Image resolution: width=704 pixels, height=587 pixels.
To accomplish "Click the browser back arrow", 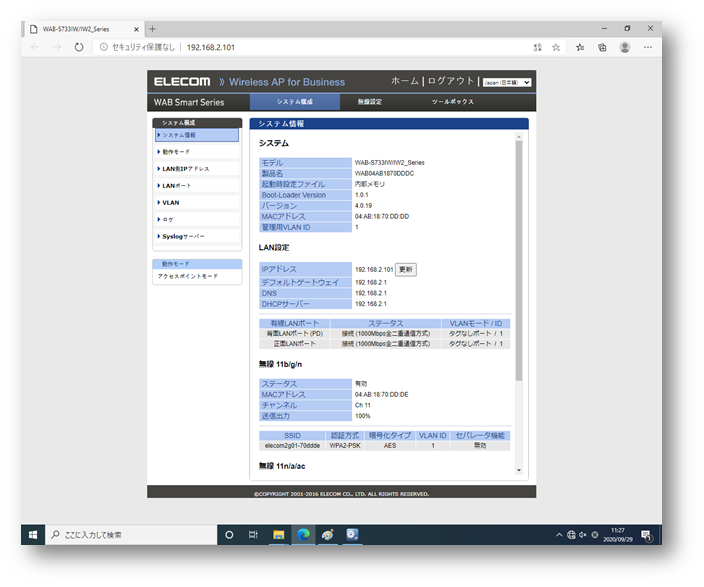I will 35,47.
